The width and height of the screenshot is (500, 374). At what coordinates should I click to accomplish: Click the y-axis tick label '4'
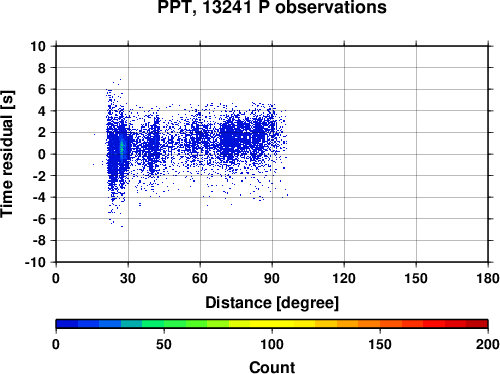point(42,111)
